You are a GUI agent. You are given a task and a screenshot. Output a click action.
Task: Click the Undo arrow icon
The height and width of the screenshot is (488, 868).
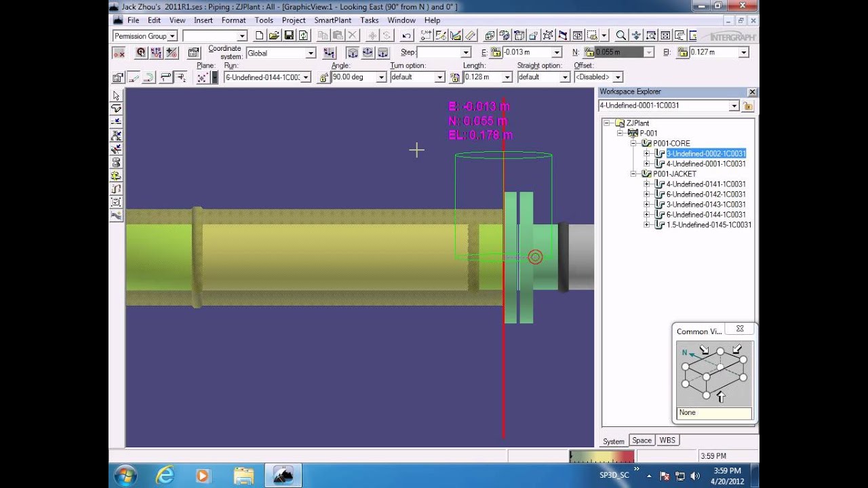point(406,36)
